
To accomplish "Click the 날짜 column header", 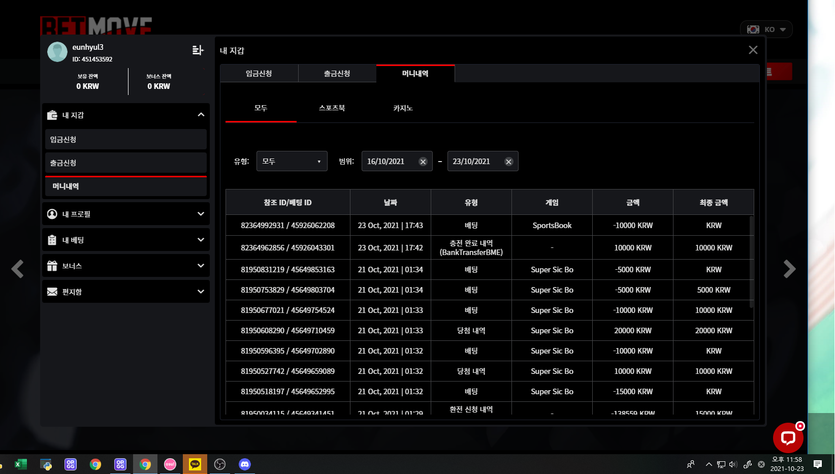I will click(x=390, y=202).
